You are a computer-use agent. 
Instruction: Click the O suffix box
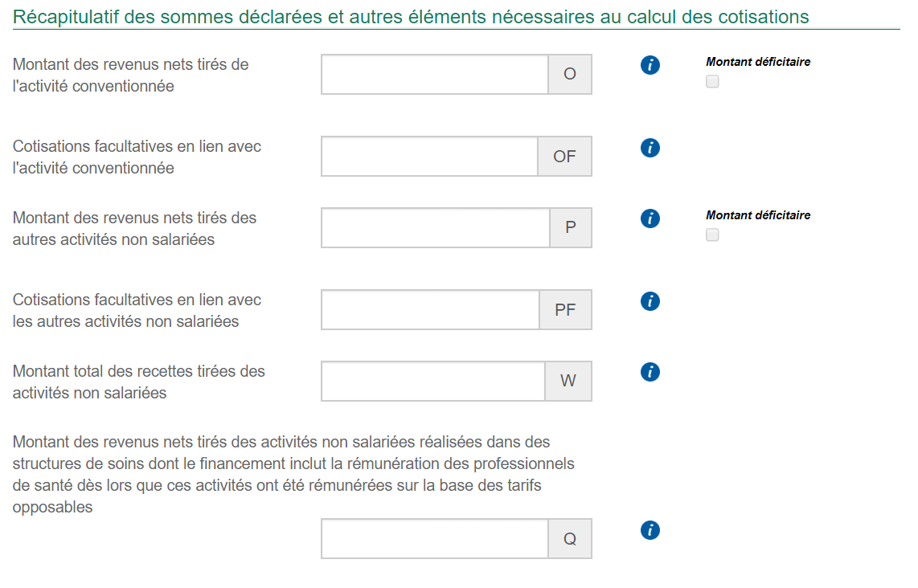tap(570, 75)
